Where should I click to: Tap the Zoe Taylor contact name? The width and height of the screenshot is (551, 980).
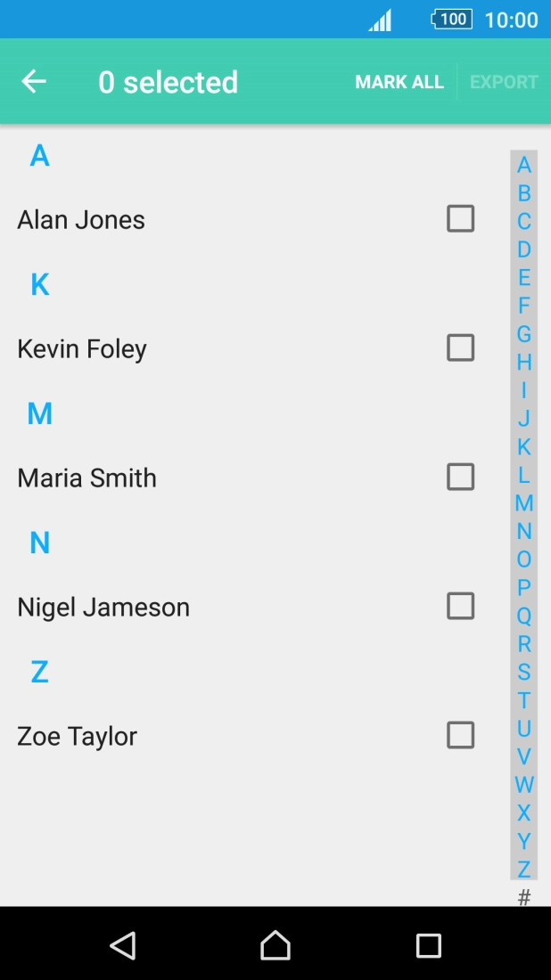coord(78,737)
